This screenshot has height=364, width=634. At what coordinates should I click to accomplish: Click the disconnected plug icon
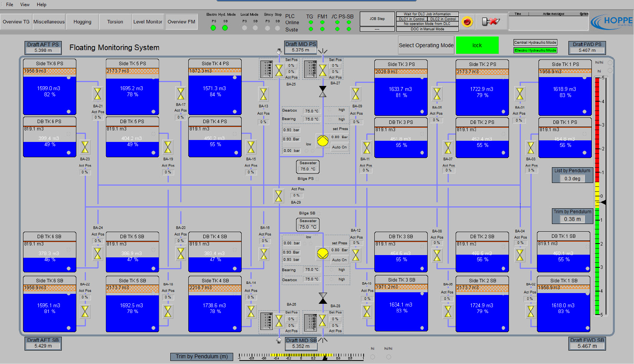click(x=491, y=22)
